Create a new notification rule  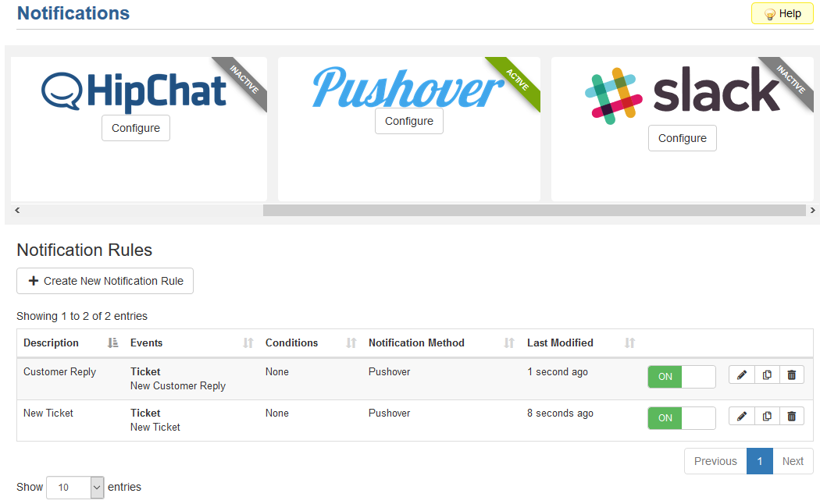click(105, 281)
